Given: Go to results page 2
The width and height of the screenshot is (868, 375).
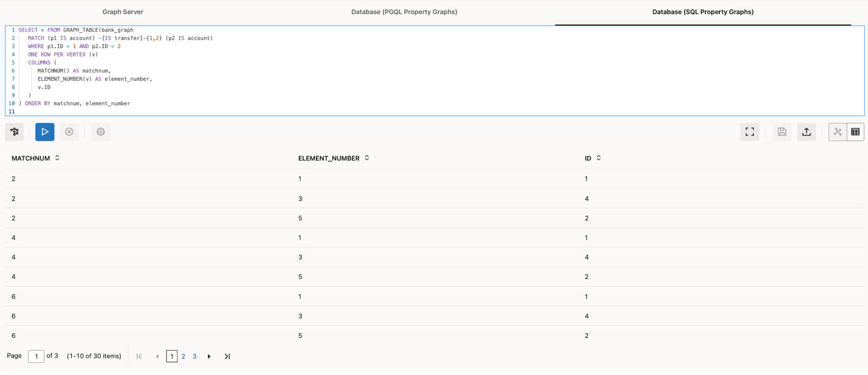Looking at the screenshot, I should coord(183,356).
